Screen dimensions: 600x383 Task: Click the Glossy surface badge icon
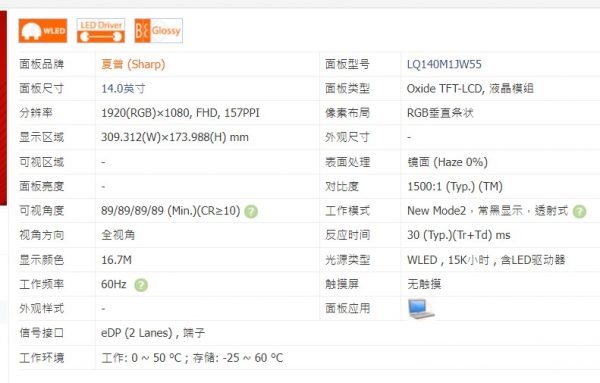(158, 31)
